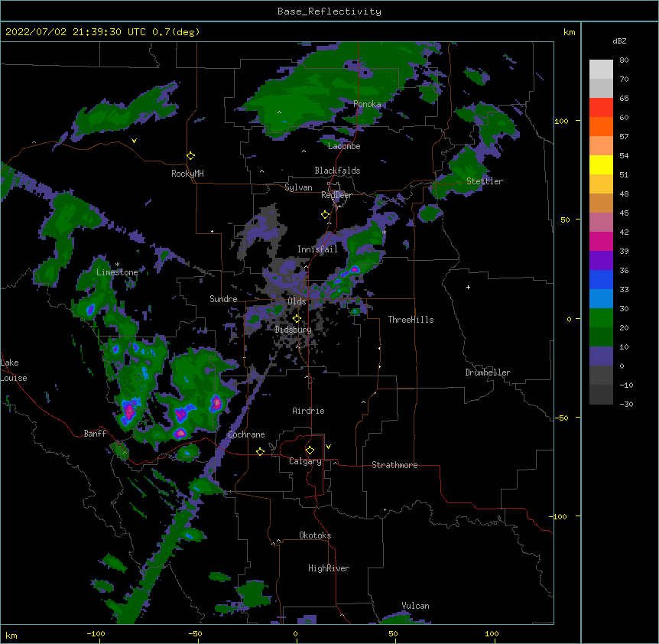Click the -100 label on the bottom axis
The width and height of the screenshot is (659, 644).
(x=96, y=634)
